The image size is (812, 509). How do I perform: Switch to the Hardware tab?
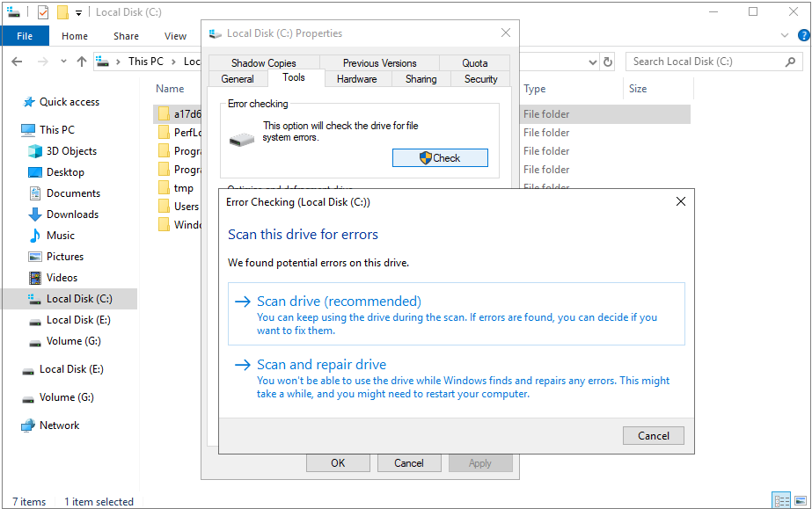pos(356,79)
